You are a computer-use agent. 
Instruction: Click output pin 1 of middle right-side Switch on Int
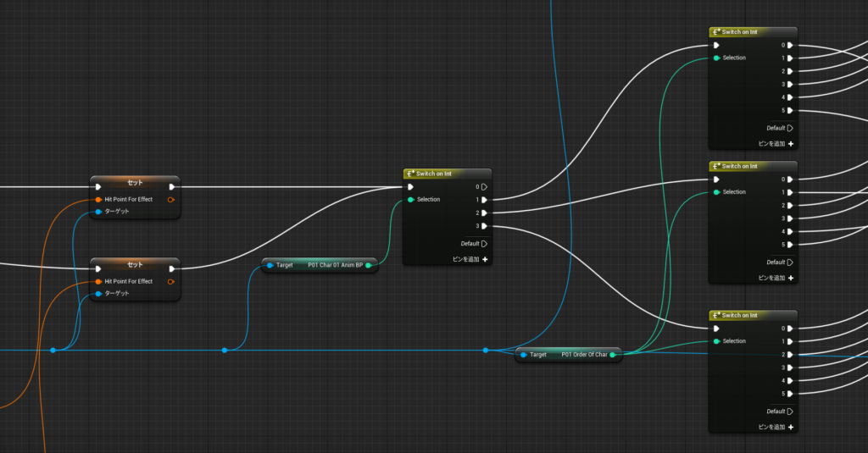pyautogui.click(x=790, y=192)
